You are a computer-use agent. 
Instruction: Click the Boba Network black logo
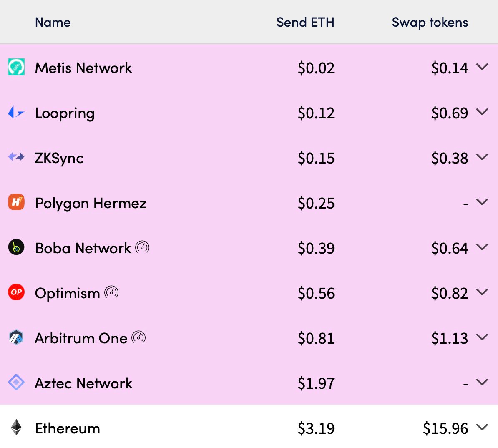(x=16, y=247)
